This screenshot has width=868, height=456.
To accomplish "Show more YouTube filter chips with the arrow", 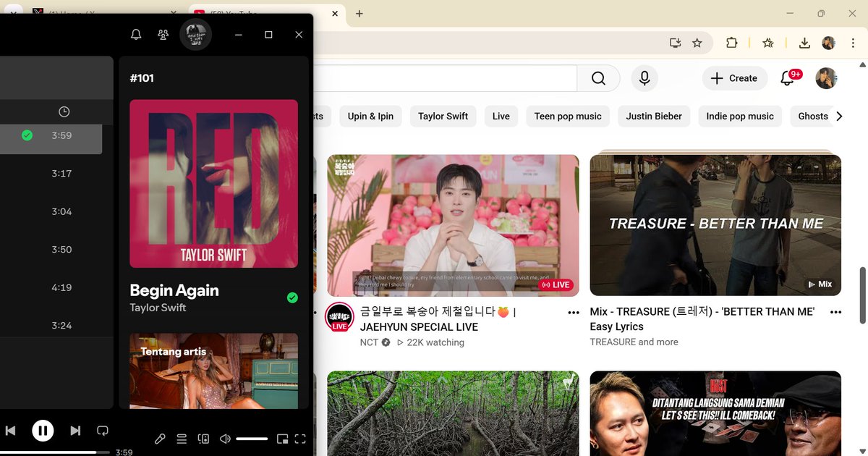I will 839,116.
